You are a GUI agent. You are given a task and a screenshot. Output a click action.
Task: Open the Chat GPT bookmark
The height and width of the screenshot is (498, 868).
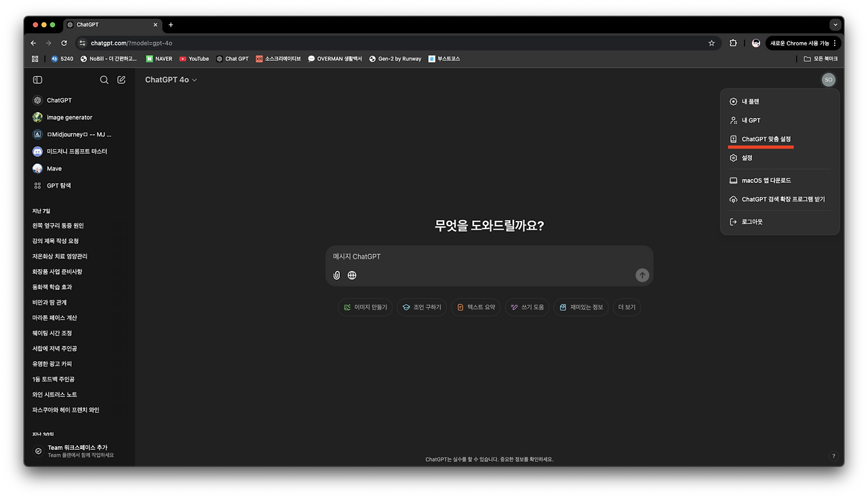(233, 59)
